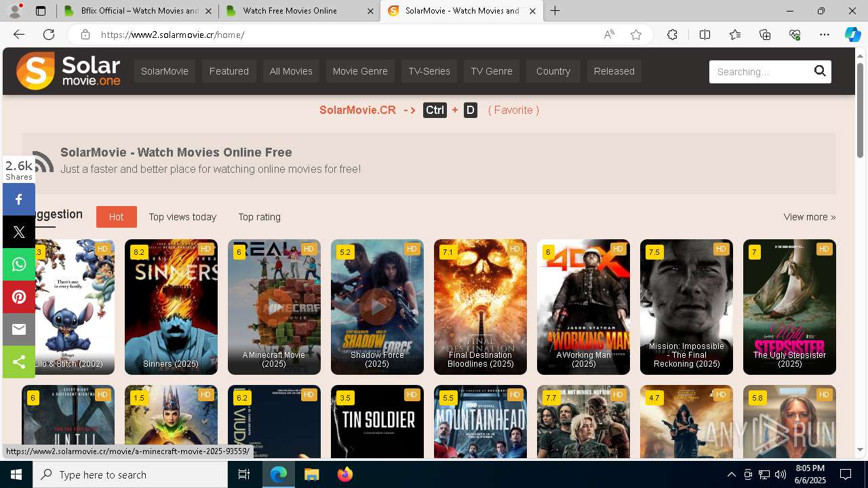The height and width of the screenshot is (488, 868).
Task: Open Browser essentials icon
Action: coord(795,35)
